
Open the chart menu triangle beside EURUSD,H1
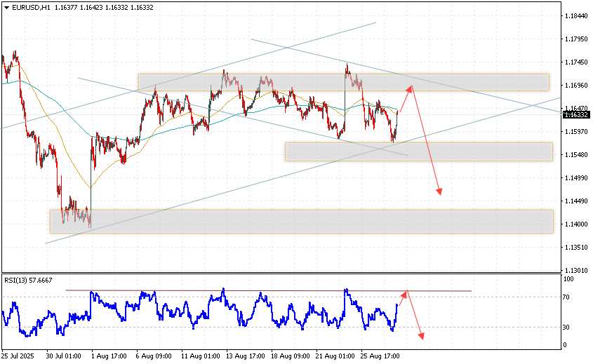[7, 7]
